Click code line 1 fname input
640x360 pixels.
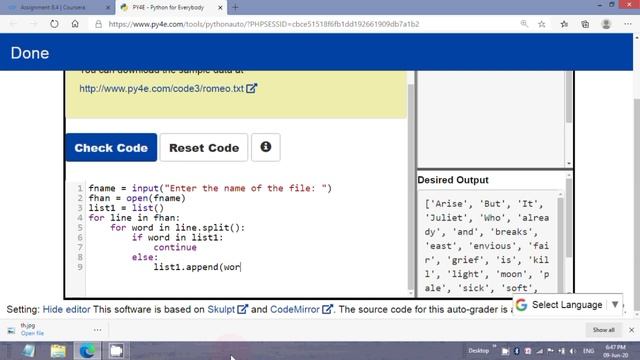coord(210,188)
